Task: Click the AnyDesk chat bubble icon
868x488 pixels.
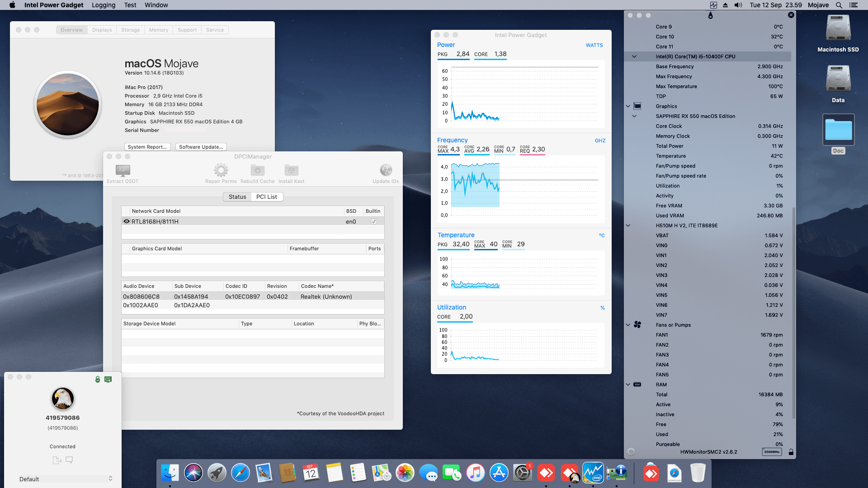Action: coord(69,460)
